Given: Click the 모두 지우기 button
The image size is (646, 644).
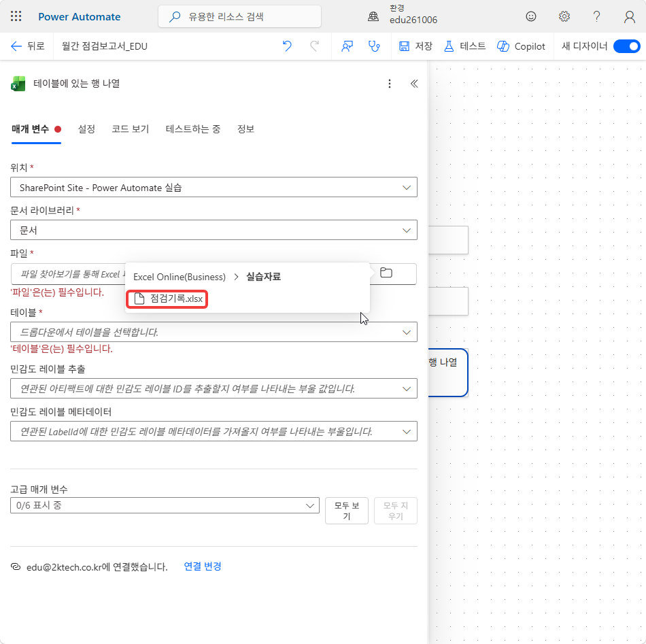Looking at the screenshot, I should tap(396, 511).
